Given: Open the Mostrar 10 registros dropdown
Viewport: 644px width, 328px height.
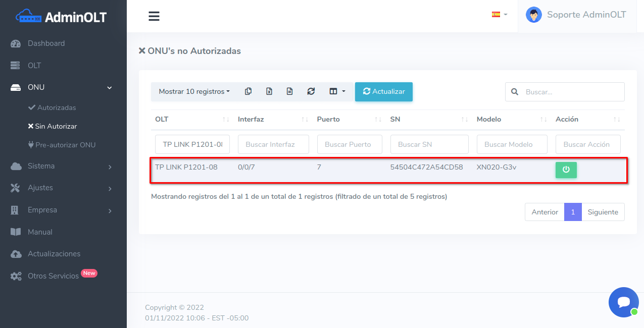Looking at the screenshot, I should click(x=194, y=91).
